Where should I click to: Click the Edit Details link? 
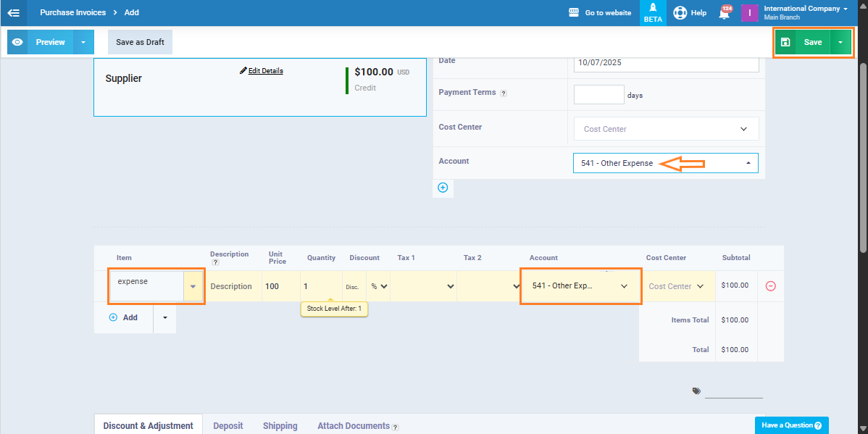coord(262,71)
